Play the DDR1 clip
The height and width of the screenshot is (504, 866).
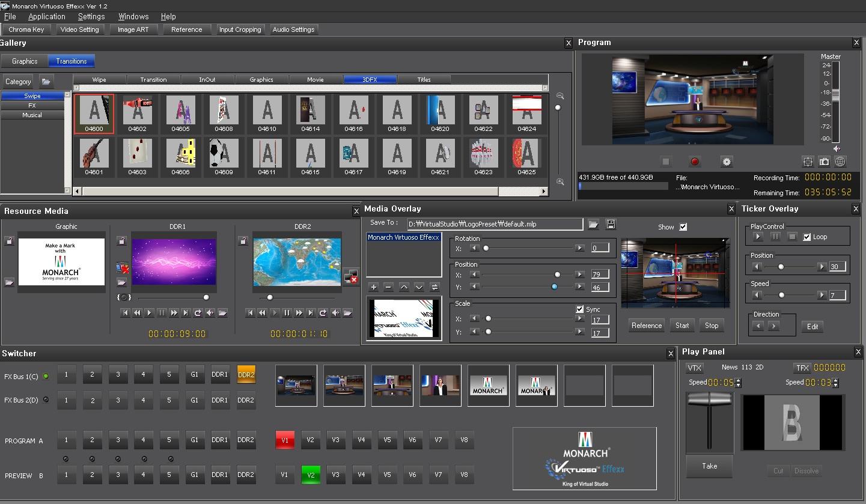(x=150, y=313)
